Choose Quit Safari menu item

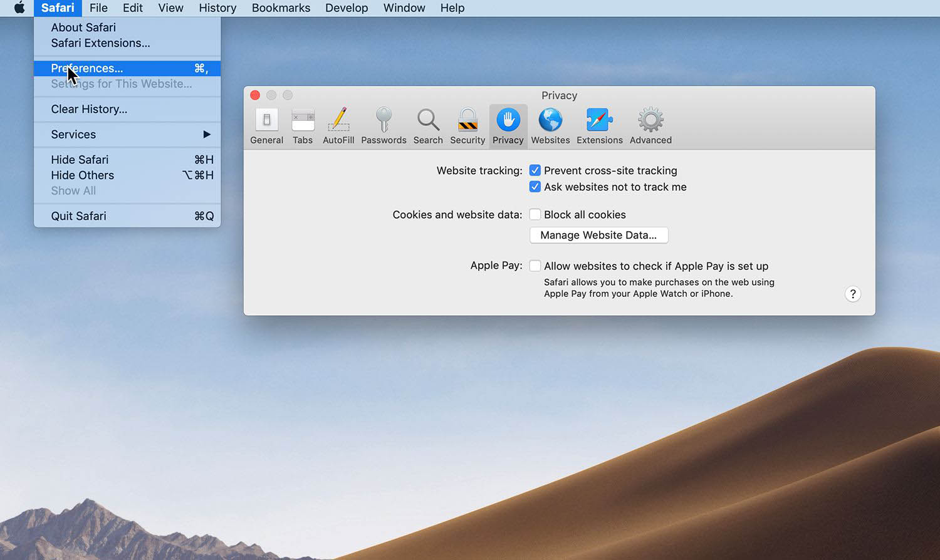pyautogui.click(x=127, y=216)
